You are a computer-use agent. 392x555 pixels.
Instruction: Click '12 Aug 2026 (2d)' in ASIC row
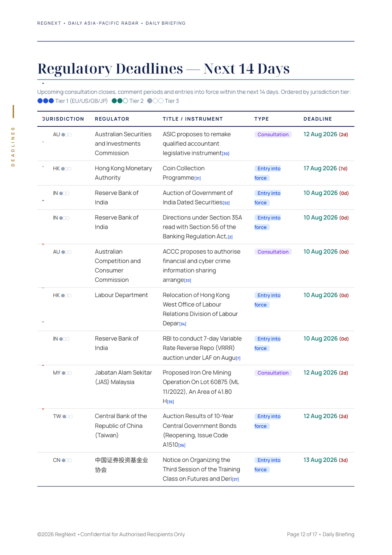pos(326,134)
